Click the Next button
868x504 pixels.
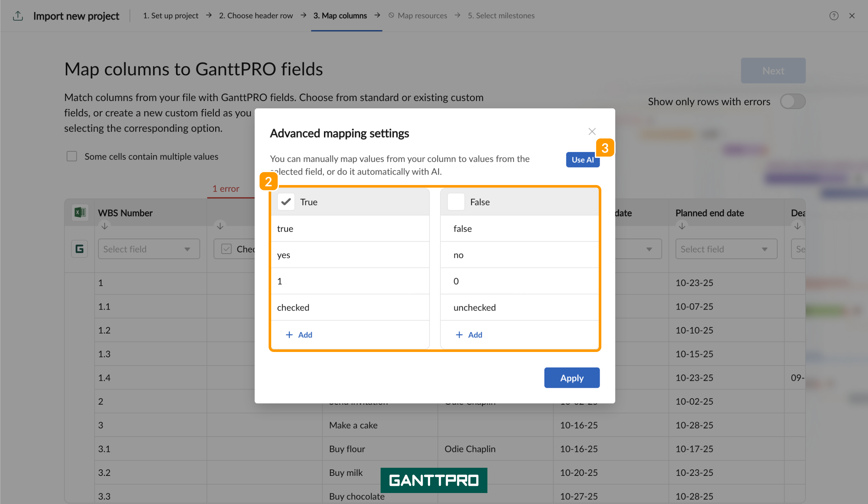coord(773,70)
